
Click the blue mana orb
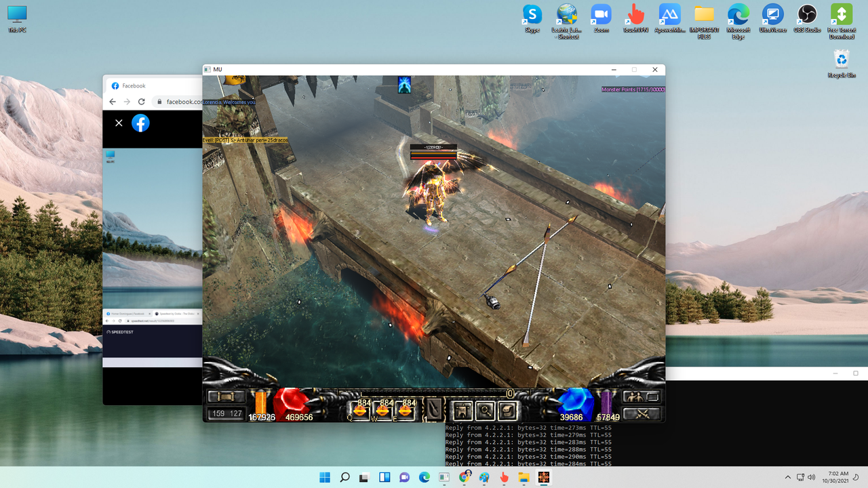575,403
